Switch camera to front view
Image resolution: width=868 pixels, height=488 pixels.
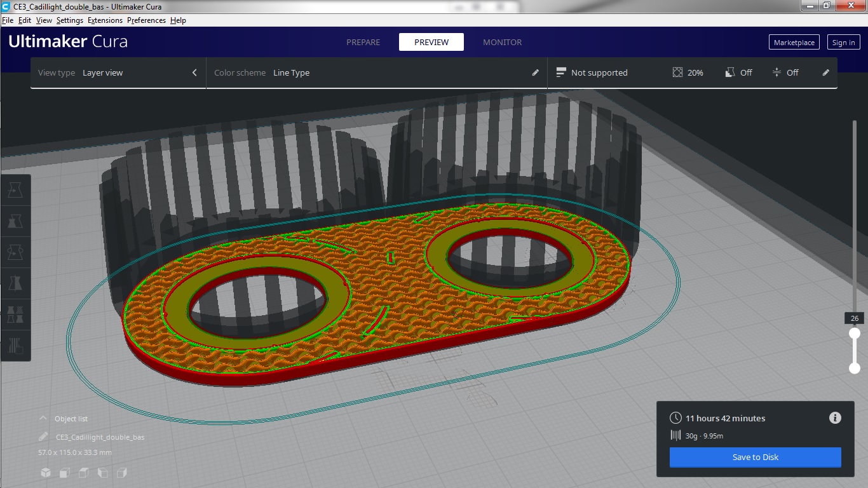pos(65,473)
